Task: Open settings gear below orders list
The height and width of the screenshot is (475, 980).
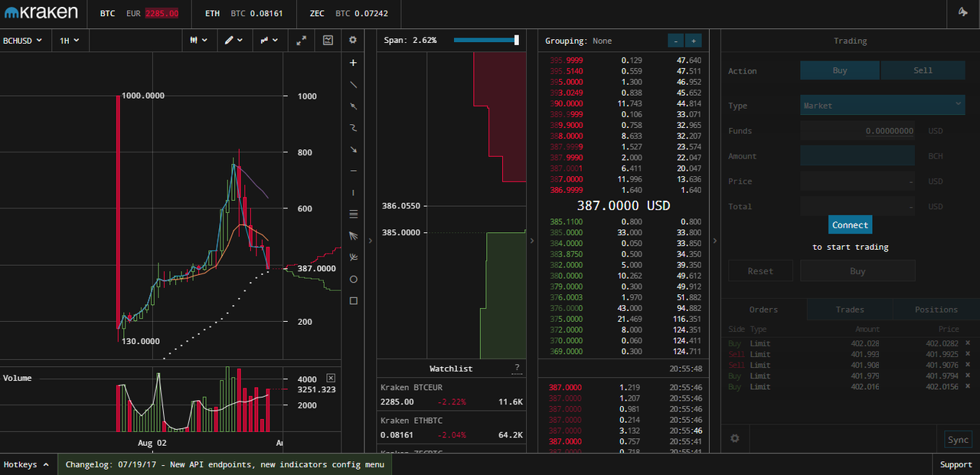Action: [x=735, y=438]
